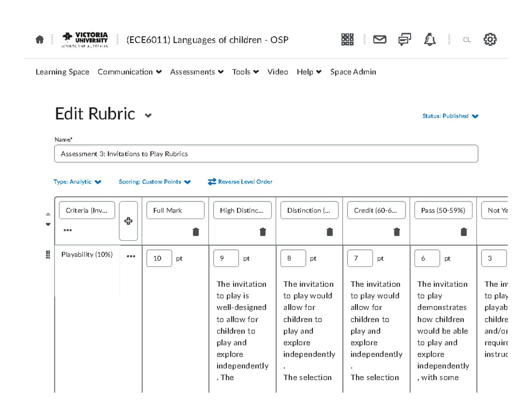Add a new rubric level with the plus icon
Viewport: 532px width, 411px height.
tap(128, 221)
